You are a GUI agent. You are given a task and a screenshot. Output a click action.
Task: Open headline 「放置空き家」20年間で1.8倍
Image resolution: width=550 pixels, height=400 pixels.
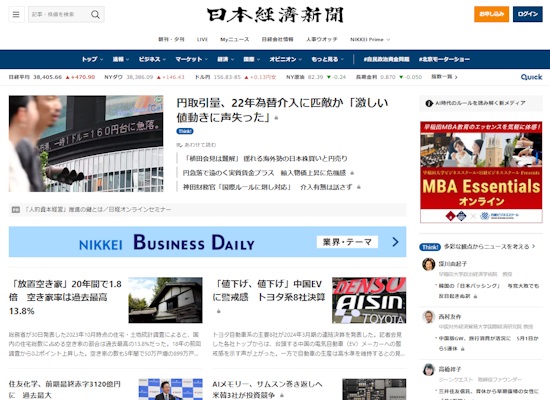(65, 297)
